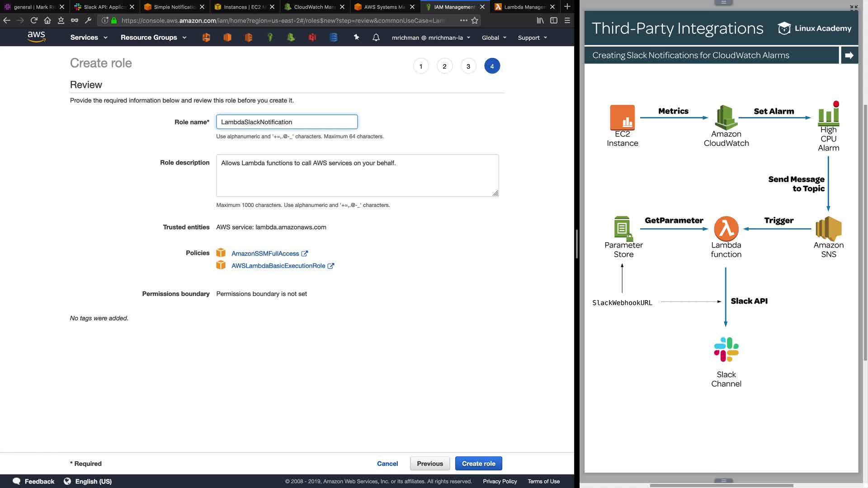
Task: Click inside the Role description textarea
Action: pyautogui.click(x=357, y=176)
